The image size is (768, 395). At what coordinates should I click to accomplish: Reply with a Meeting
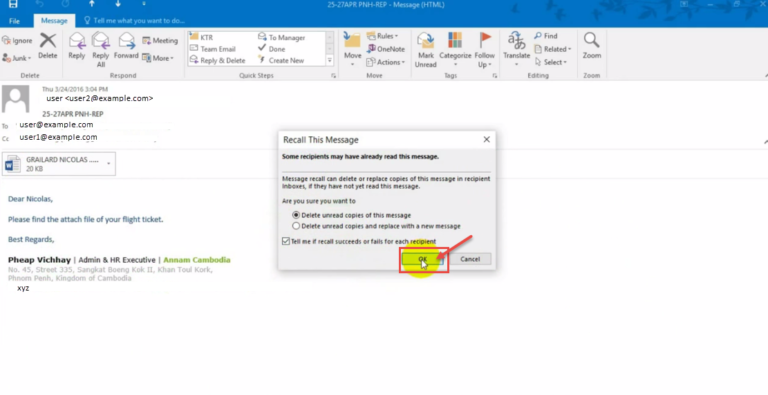(160, 41)
